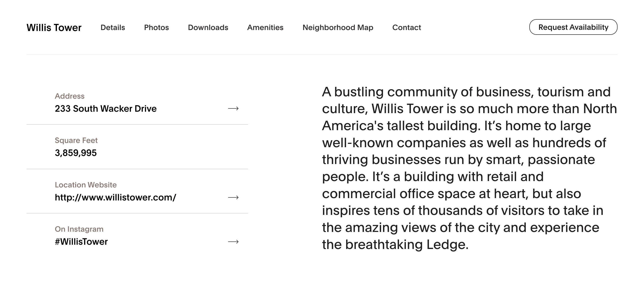The width and height of the screenshot is (644, 293).
Task: Click the Willis Tower site title
Action: pos(54,27)
